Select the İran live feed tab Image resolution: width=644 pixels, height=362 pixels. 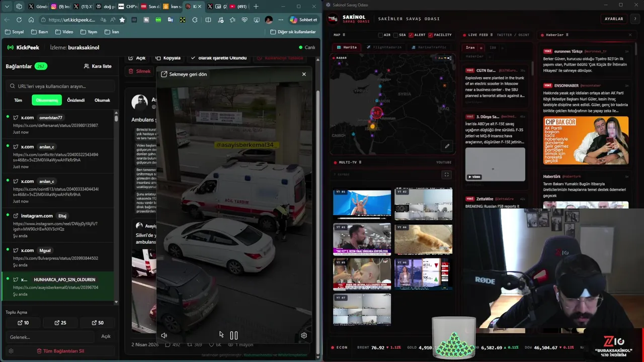470,48
